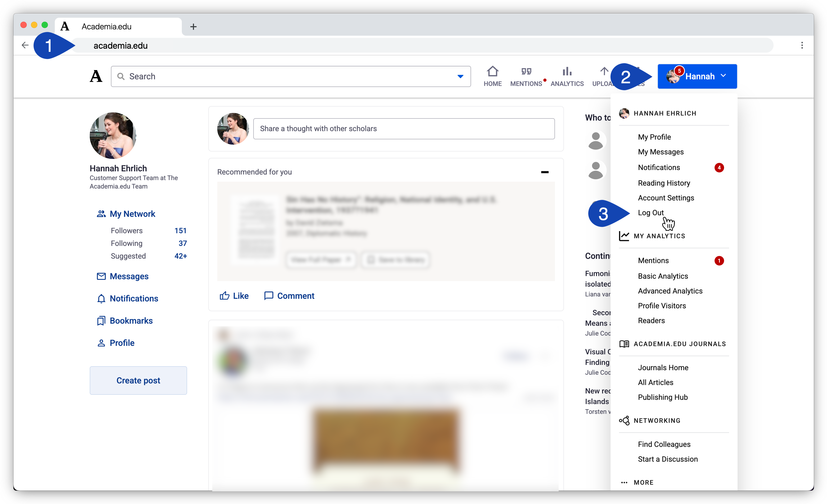
Task: Open Readers menu item
Action: point(651,320)
